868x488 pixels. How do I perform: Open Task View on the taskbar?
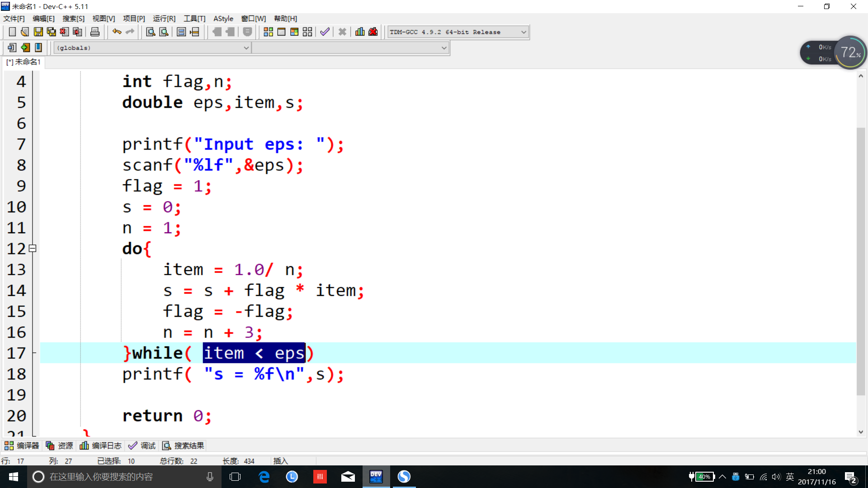[235, 477]
